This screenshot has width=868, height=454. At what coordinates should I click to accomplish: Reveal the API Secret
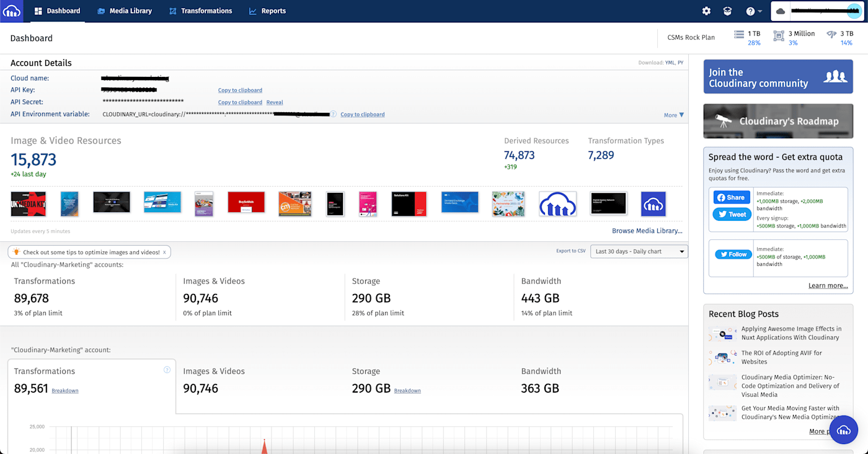click(x=275, y=102)
